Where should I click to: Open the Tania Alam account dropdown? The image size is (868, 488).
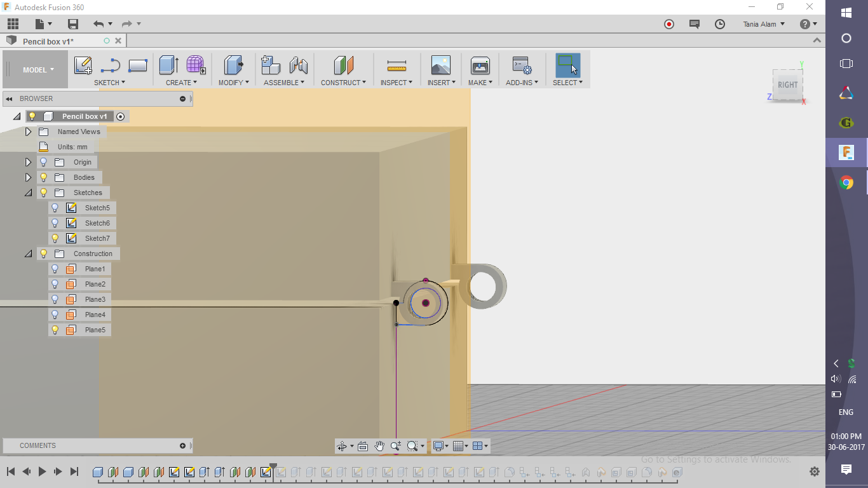764,24
